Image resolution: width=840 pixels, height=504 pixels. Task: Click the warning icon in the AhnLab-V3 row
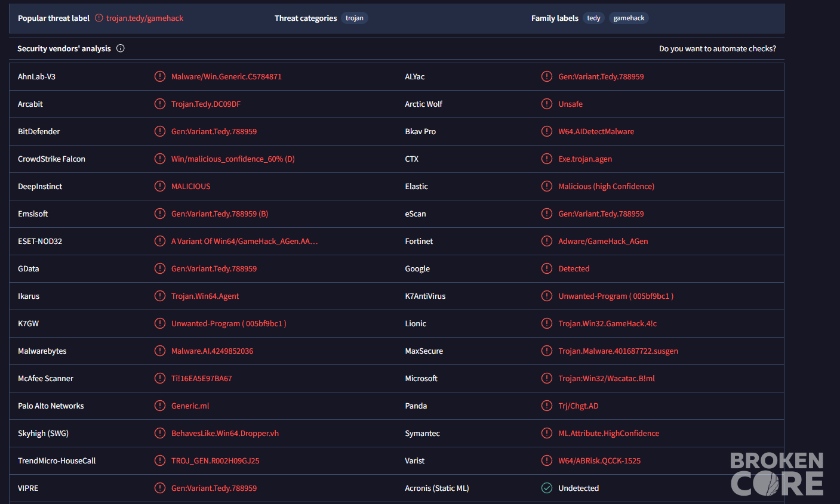pyautogui.click(x=160, y=76)
